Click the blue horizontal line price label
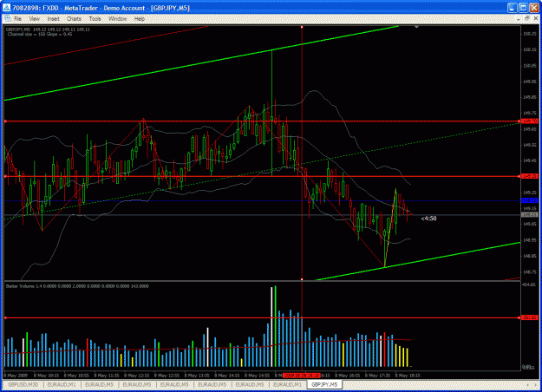Screen dimensions: 542x392 pyautogui.click(x=530, y=200)
